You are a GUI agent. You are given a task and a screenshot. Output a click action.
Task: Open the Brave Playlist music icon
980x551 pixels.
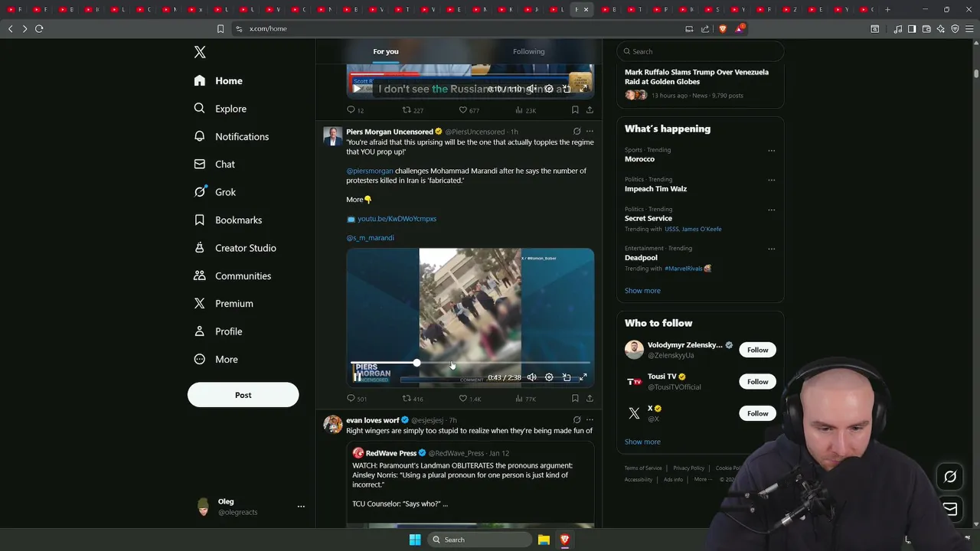click(x=898, y=28)
